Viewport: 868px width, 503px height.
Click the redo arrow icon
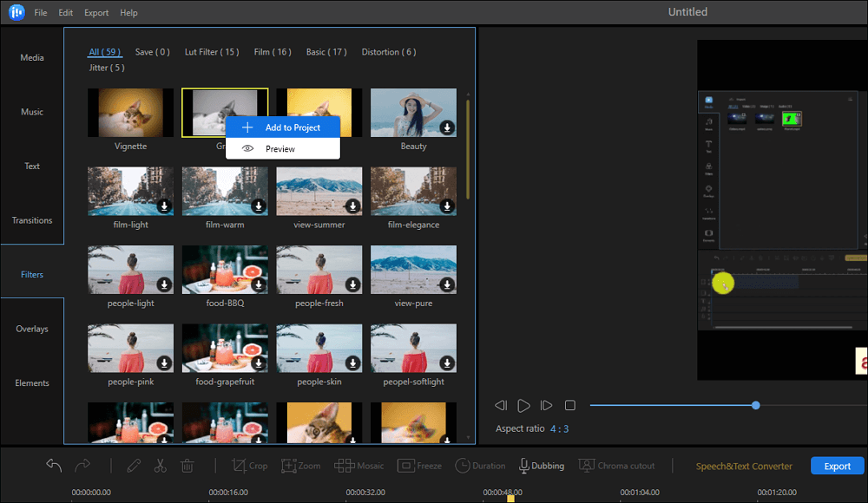tap(82, 466)
